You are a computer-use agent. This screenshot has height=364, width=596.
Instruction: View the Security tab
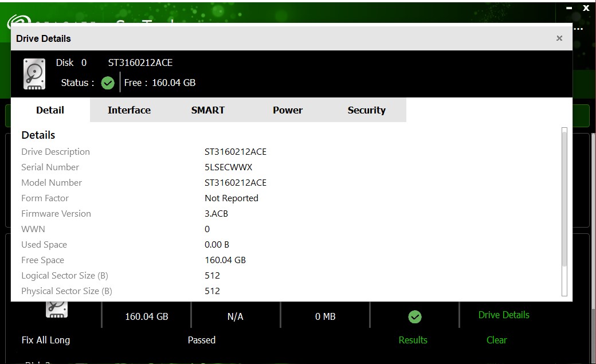pyautogui.click(x=366, y=110)
